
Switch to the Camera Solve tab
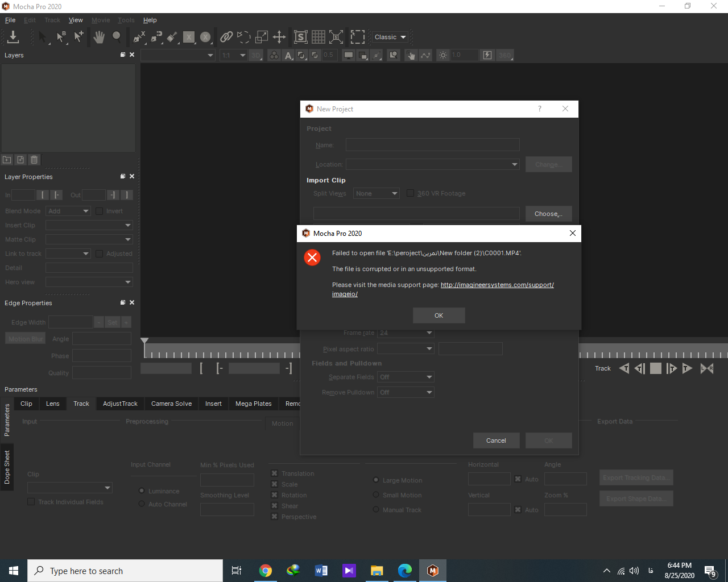(x=171, y=404)
